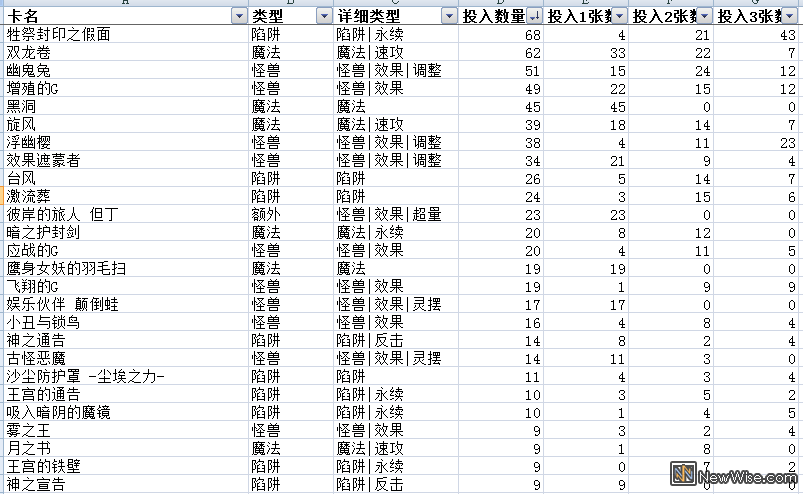803x494 pixels.
Task: Select the cell 彼岸的旅人 但丁
Action: point(126,214)
